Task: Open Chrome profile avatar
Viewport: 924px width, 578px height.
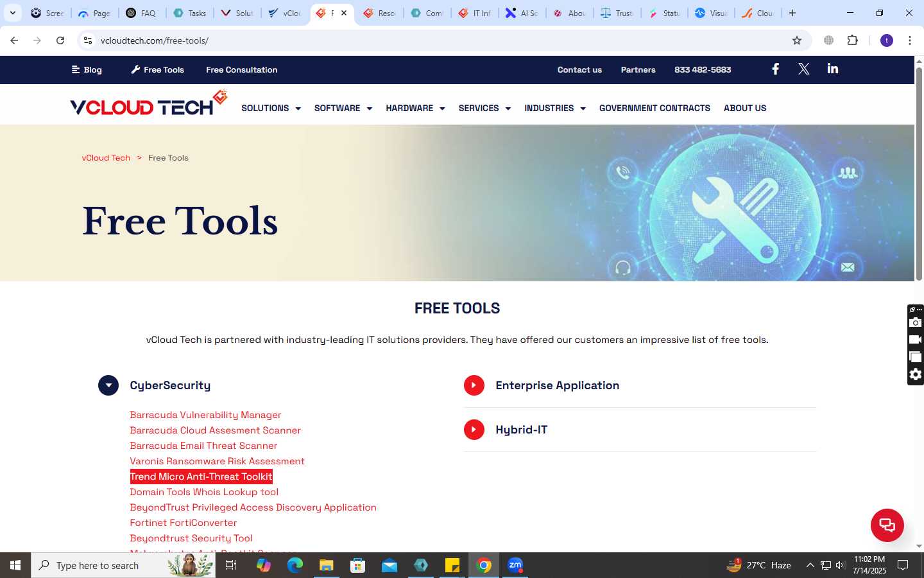Action: click(x=887, y=40)
